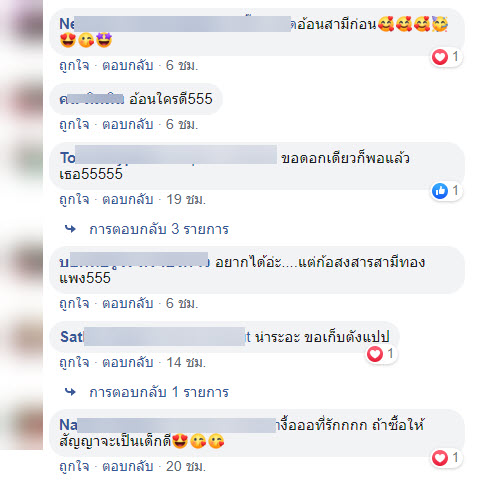Click reply arrow icon beside 'การตอบกลับ 1 รายการ'
This screenshot has width=494, height=484.
(70, 392)
